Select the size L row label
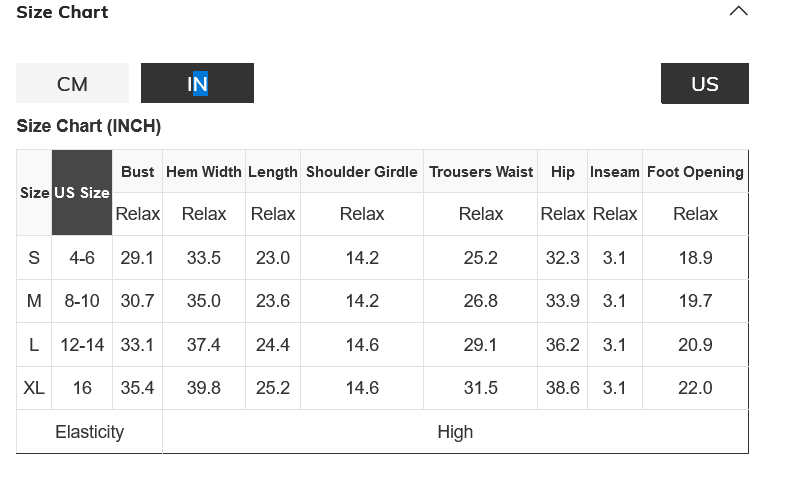Screen dimensions: 793x477 34,345
